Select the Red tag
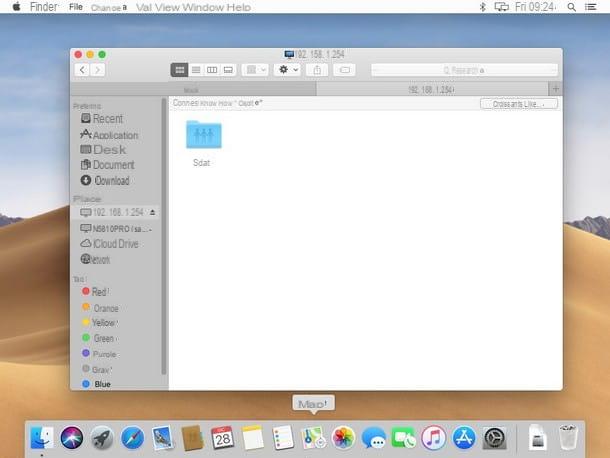 click(95, 291)
